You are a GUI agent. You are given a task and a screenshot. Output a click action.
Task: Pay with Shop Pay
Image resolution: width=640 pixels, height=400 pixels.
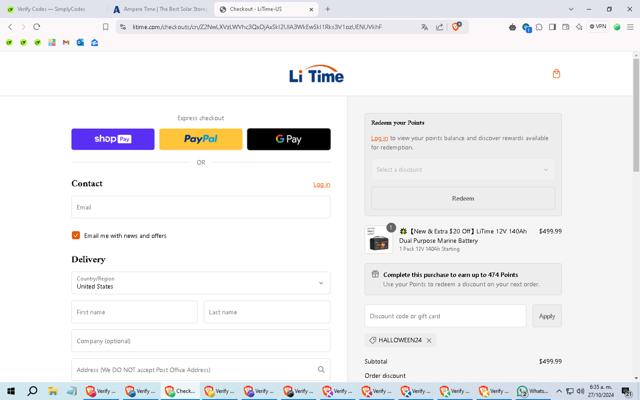tap(113, 139)
